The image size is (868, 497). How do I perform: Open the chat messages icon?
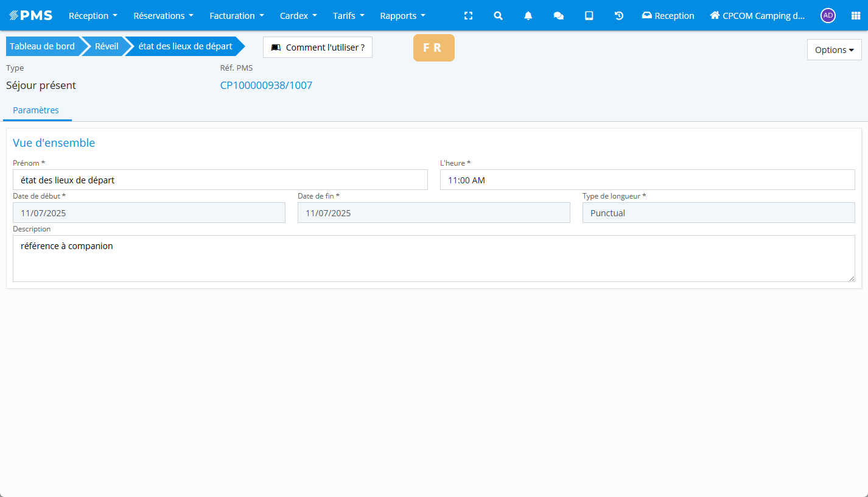pos(558,16)
